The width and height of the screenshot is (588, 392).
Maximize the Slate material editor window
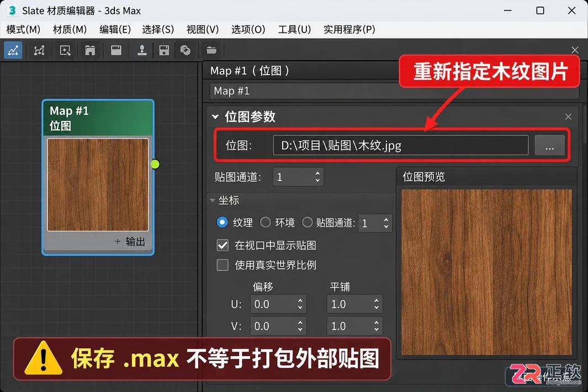click(540, 10)
